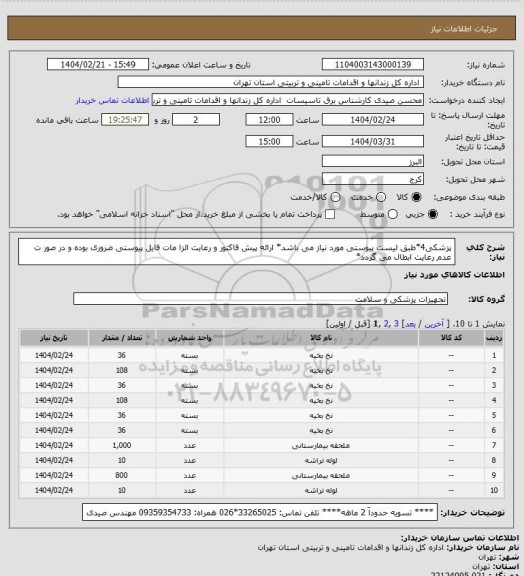Click the delivery province field البرز

pyautogui.click(x=373, y=161)
